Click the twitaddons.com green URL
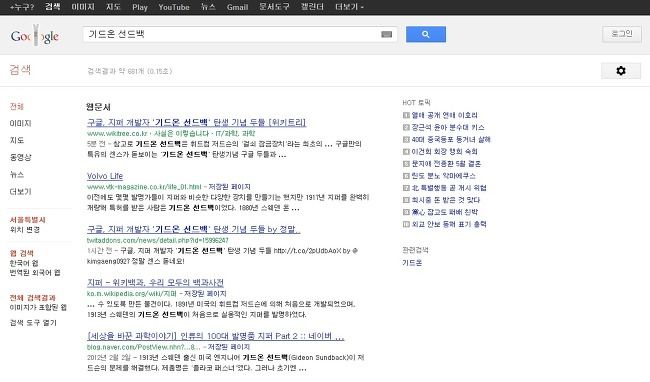 pyautogui.click(x=158, y=240)
